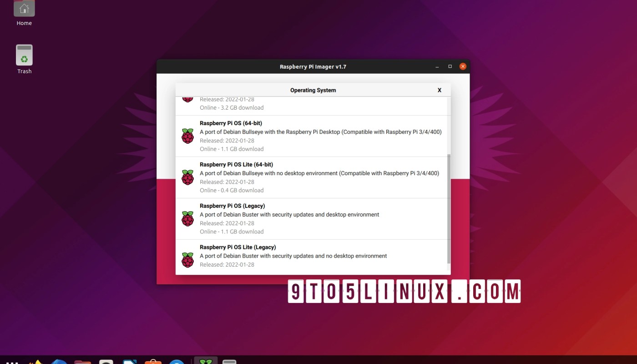
Task: Click raspberry icon beside Raspberry Pi OS (64-bit)
Action: 187,136
